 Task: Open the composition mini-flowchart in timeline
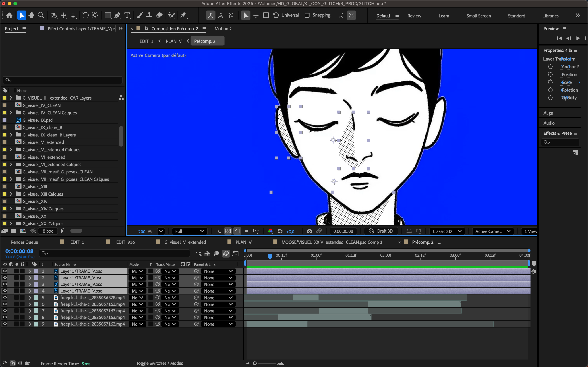[198, 253]
